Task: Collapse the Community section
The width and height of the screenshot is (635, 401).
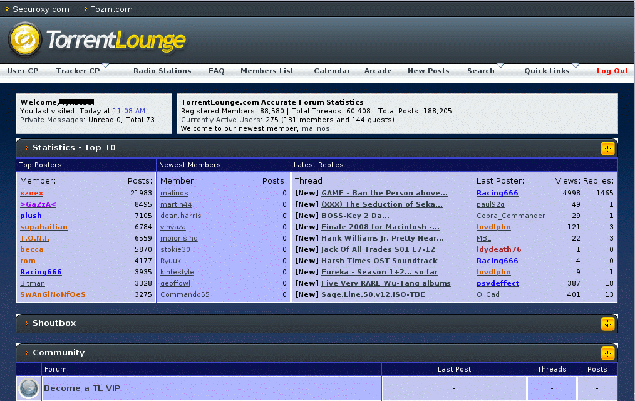Action: (x=607, y=353)
